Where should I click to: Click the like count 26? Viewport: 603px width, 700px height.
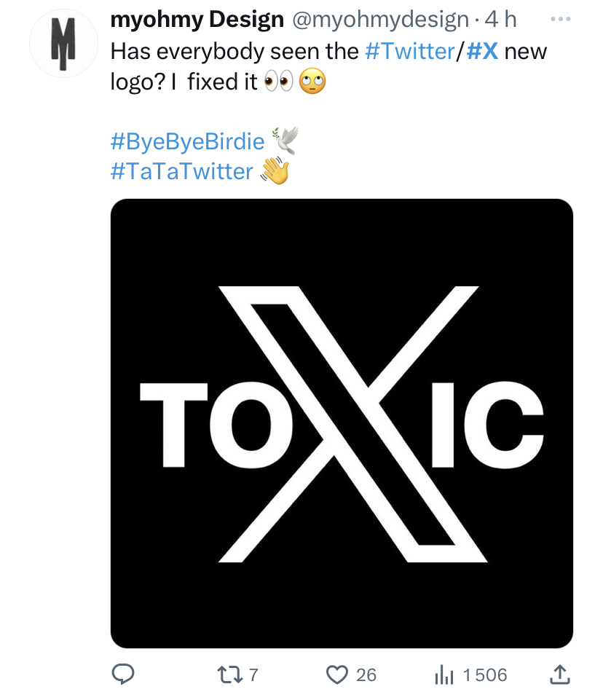pos(366,675)
